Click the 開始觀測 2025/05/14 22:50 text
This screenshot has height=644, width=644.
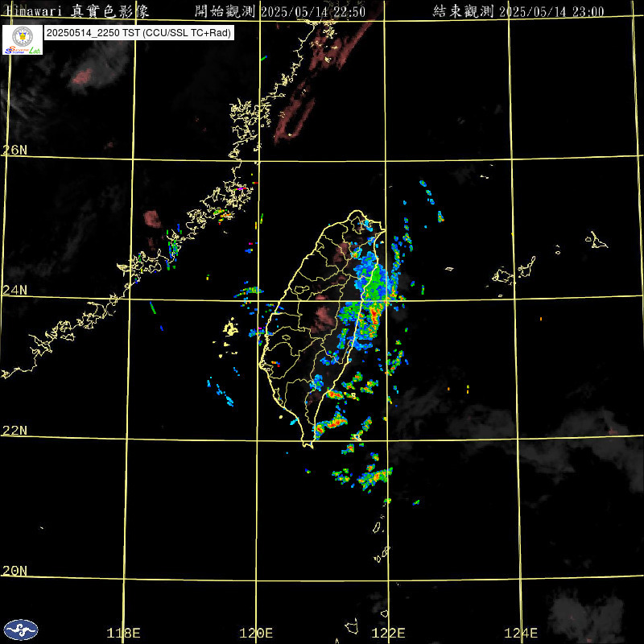coord(280,11)
